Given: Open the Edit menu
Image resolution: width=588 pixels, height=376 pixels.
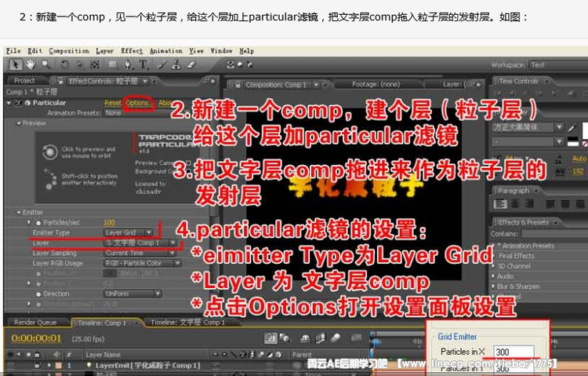Looking at the screenshot, I should click(34, 51).
